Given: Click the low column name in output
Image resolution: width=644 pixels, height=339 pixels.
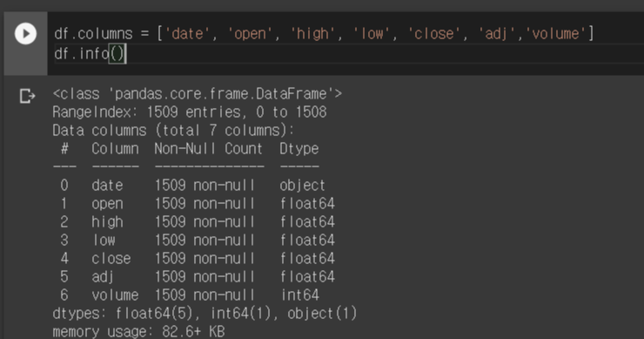Looking at the screenshot, I should pyautogui.click(x=104, y=241).
